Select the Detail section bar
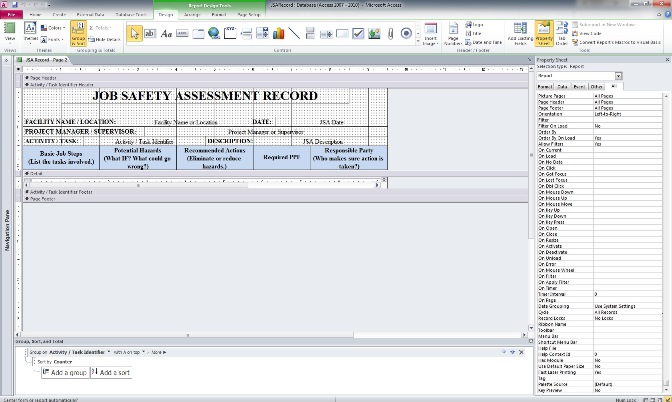The height and width of the screenshot is (402, 672). 274,174
